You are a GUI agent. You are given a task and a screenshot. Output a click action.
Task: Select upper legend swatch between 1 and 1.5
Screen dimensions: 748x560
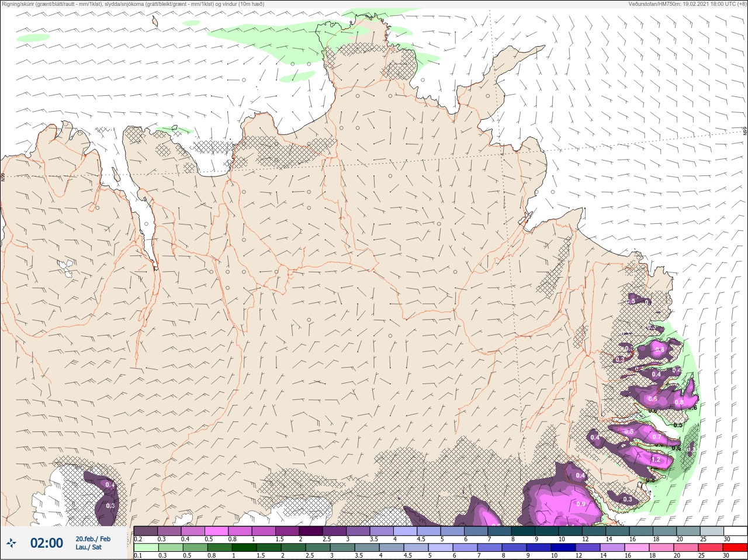(264, 531)
